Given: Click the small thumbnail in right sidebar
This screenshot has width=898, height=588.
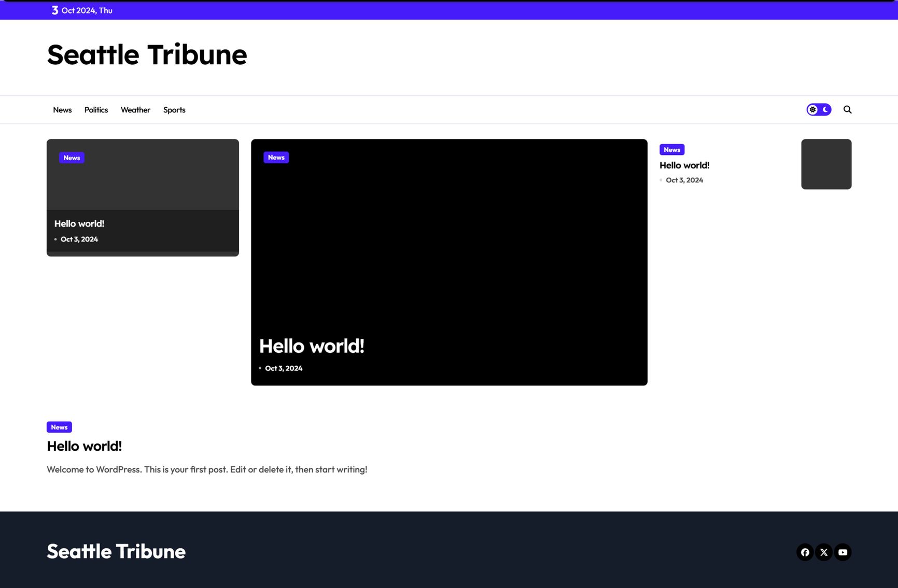Looking at the screenshot, I should point(826,164).
